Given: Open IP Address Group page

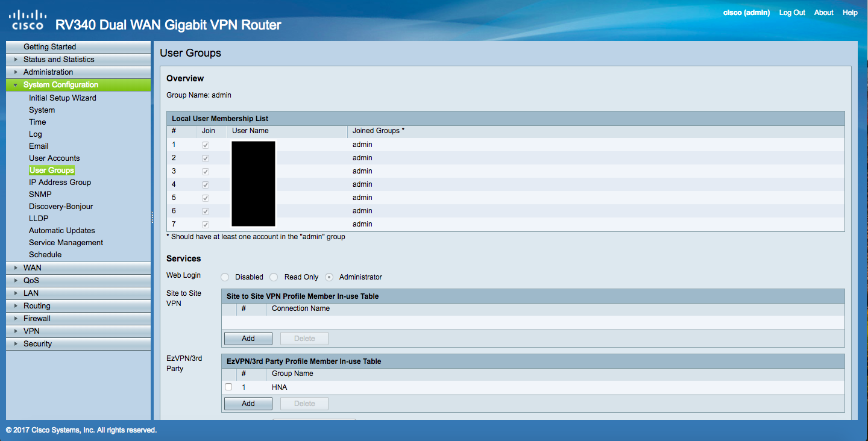Looking at the screenshot, I should tap(60, 183).
